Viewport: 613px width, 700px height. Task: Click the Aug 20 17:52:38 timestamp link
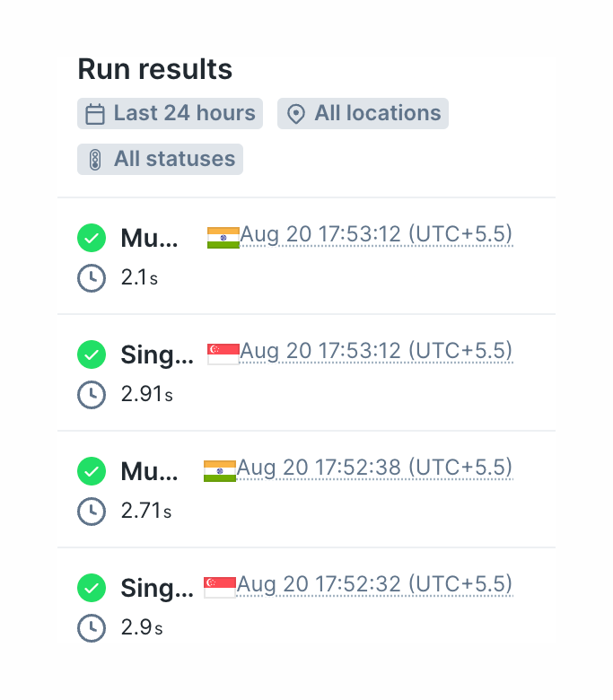[374, 468]
